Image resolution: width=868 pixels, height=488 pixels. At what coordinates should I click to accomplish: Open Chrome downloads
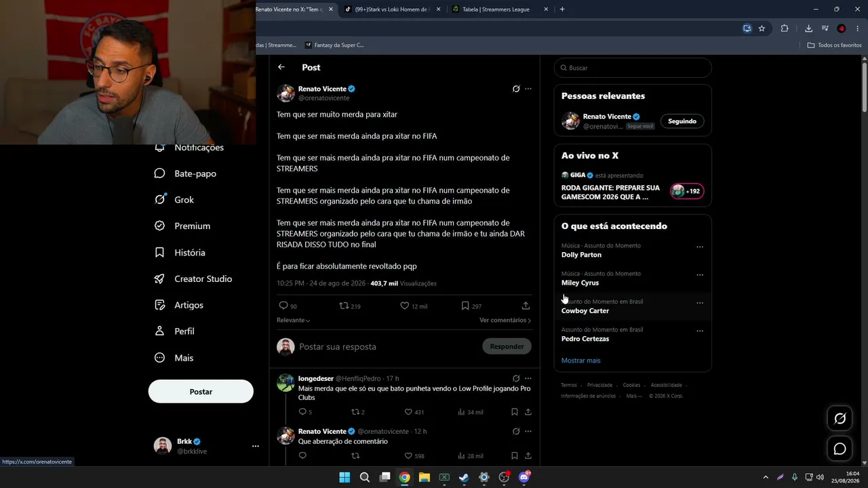[808, 28]
